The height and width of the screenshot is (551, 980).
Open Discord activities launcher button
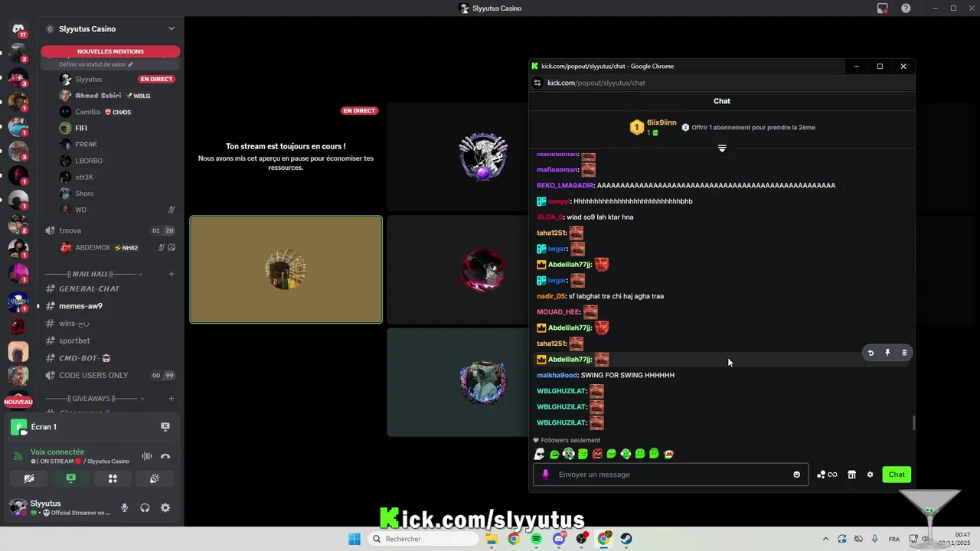(x=113, y=478)
